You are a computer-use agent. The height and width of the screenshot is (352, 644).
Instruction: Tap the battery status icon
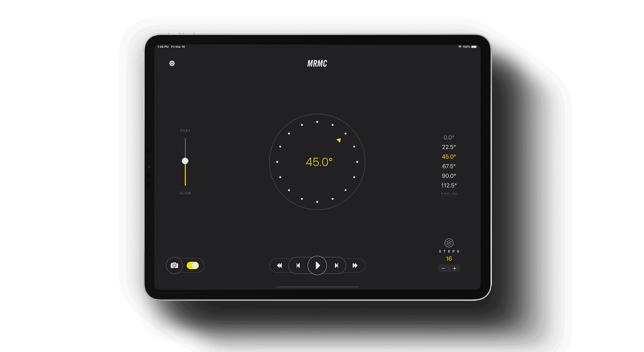point(474,47)
